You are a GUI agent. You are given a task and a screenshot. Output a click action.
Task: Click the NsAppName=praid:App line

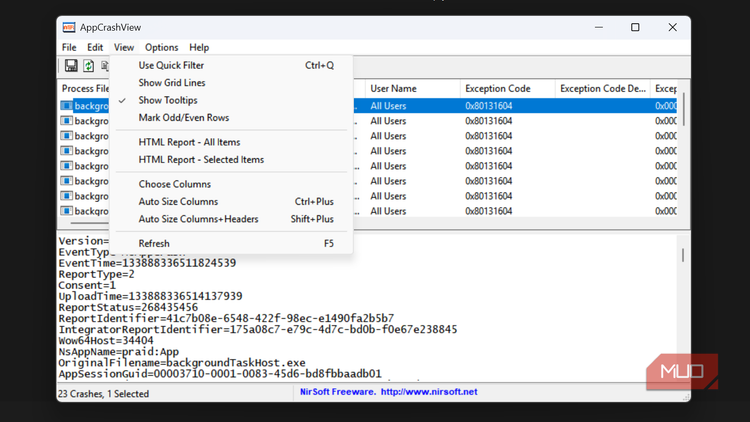pos(119,352)
